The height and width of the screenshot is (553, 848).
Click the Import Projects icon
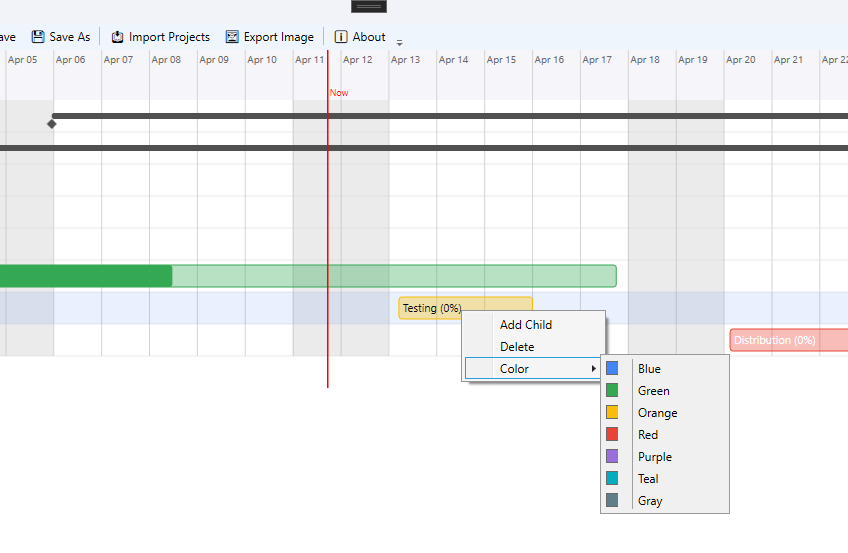click(117, 37)
